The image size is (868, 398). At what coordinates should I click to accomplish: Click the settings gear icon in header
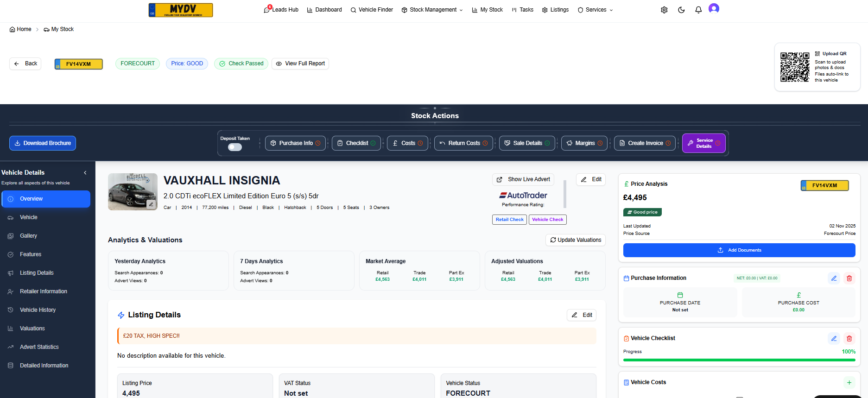tap(664, 10)
